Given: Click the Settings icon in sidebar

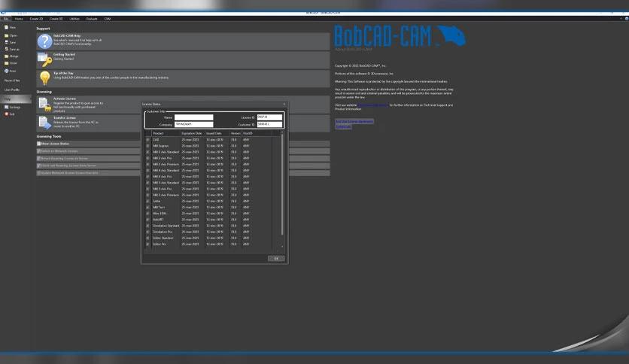Looking at the screenshot, I should (7, 107).
